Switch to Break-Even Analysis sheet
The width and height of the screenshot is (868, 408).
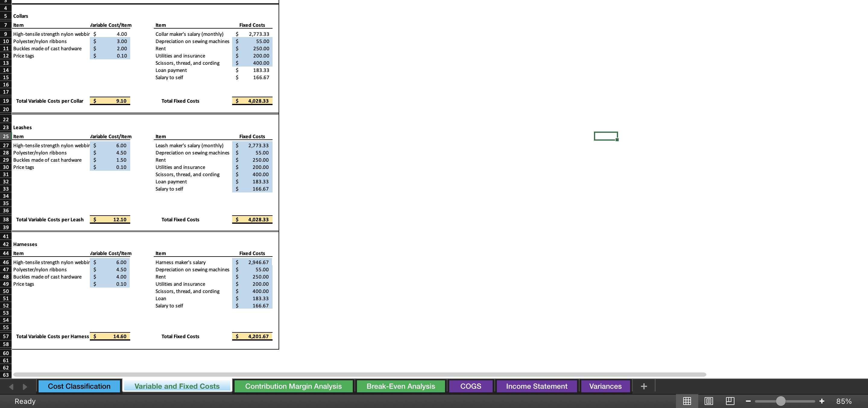[x=401, y=386]
